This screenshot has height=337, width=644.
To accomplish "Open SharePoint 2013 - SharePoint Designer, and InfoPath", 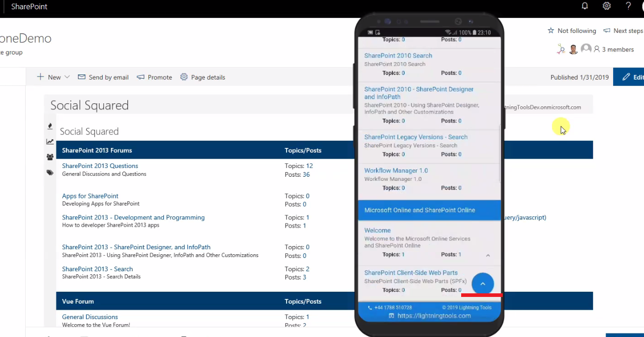I will [136, 247].
